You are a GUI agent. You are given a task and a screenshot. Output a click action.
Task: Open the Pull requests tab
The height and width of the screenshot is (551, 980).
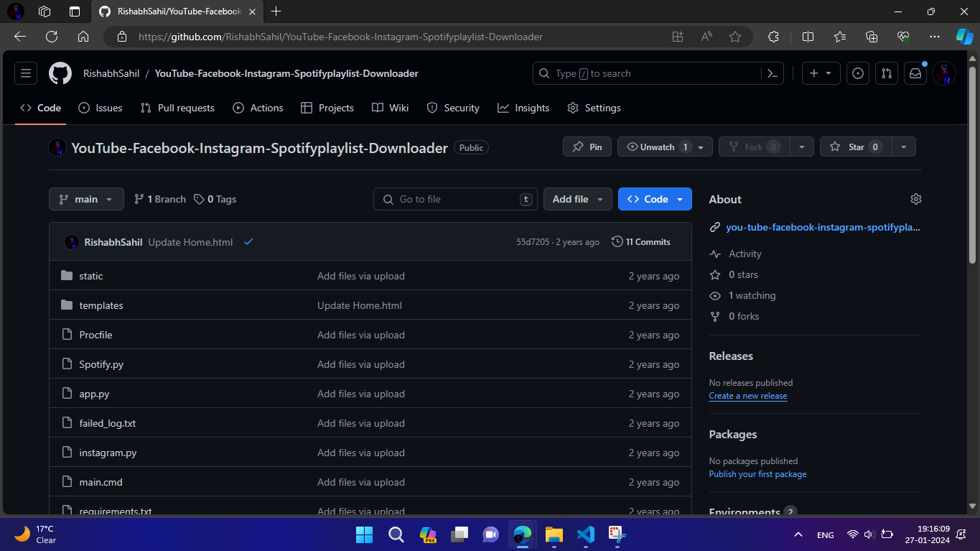point(177,108)
